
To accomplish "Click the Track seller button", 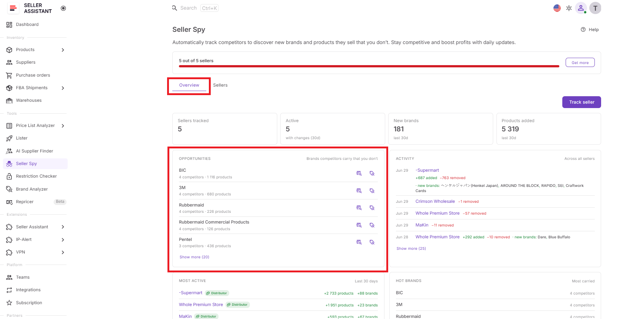I will pyautogui.click(x=582, y=102).
